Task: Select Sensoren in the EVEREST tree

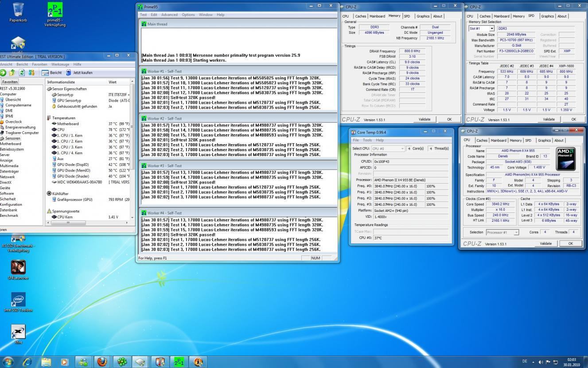Action: 12,138
